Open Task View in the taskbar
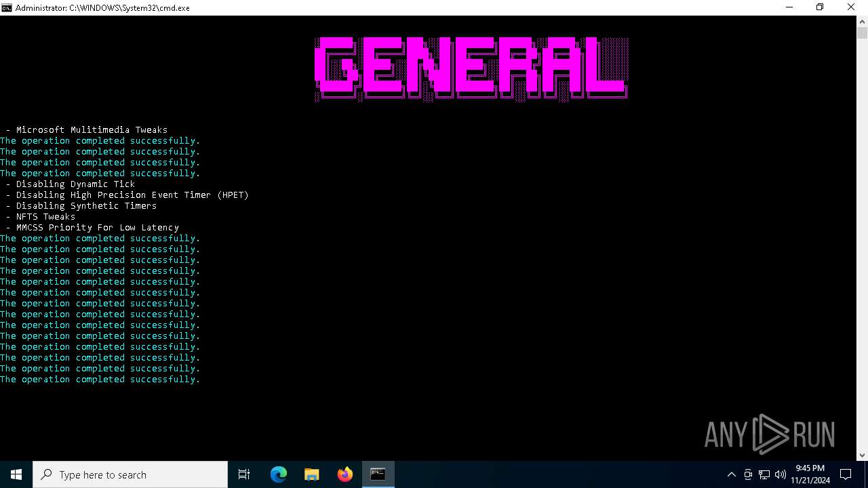The height and width of the screenshot is (488, 868). tap(244, 474)
